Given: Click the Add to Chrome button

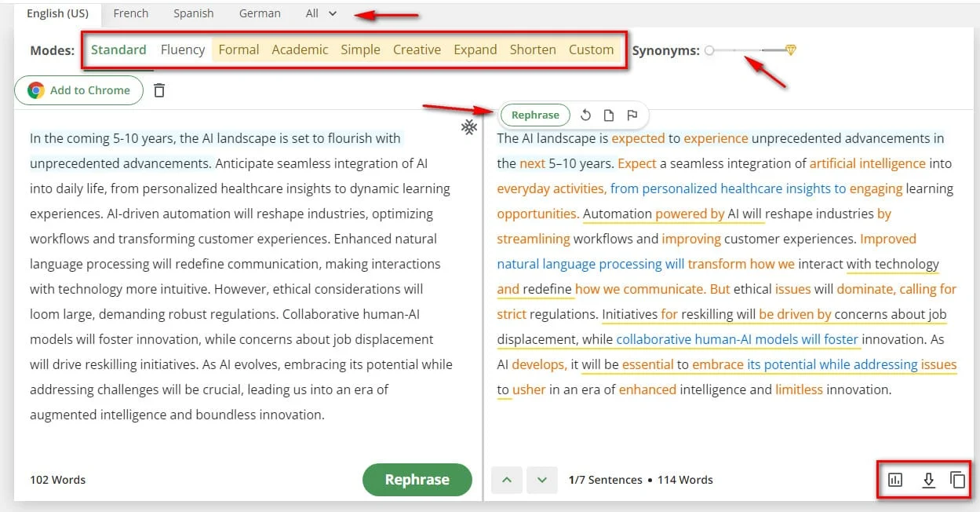Looking at the screenshot, I should click(x=78, y=90).
